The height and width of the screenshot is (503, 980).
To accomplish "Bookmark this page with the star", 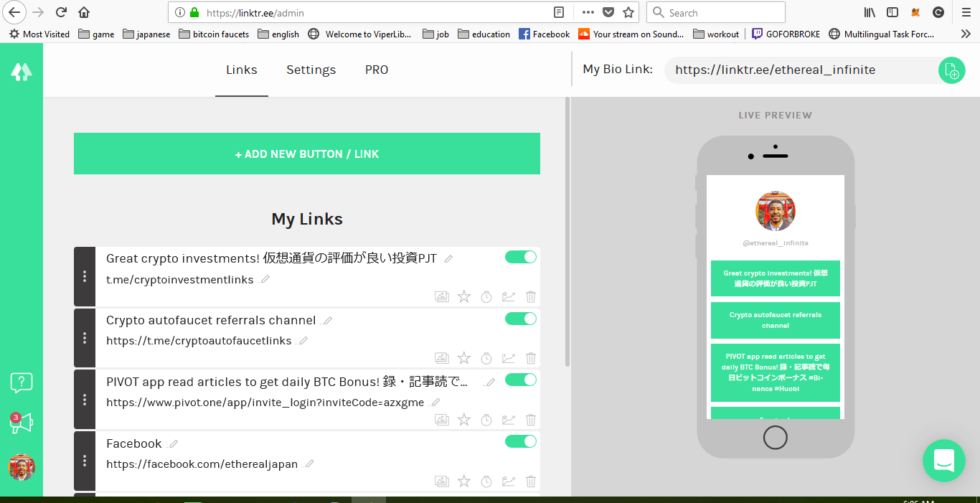I will tap(628, 12).
